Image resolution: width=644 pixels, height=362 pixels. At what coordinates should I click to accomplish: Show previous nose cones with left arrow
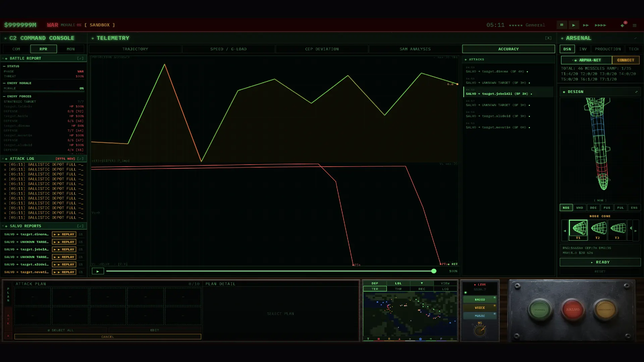(565, 231)
